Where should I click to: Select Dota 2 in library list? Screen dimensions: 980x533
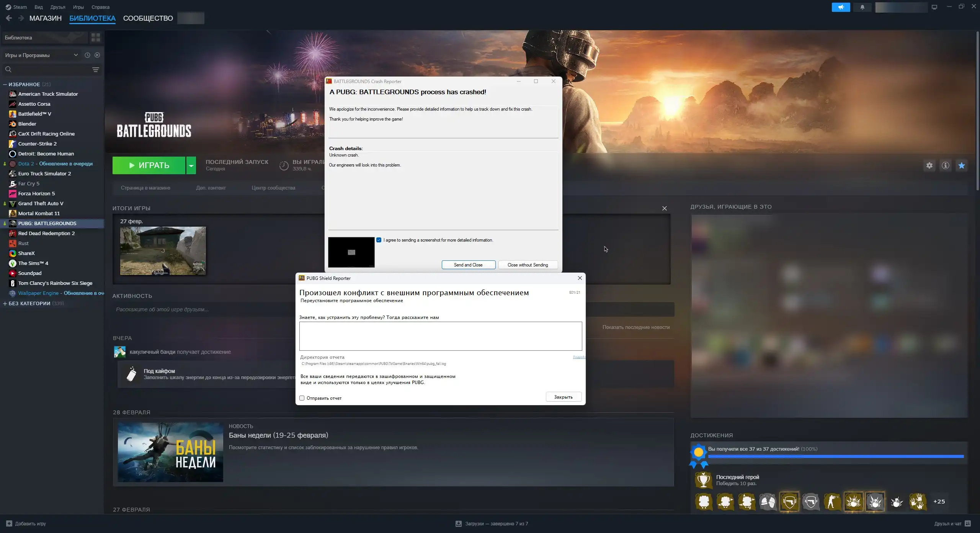click(x=53, y=163)
